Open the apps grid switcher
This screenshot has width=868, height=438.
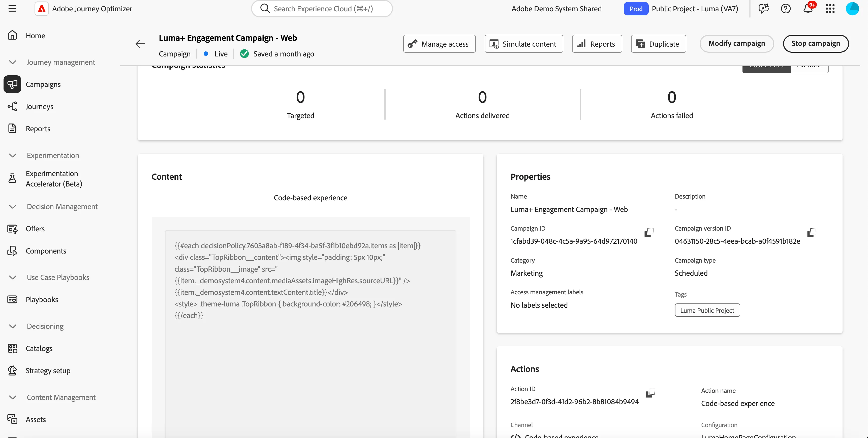[x=830, y=9]
